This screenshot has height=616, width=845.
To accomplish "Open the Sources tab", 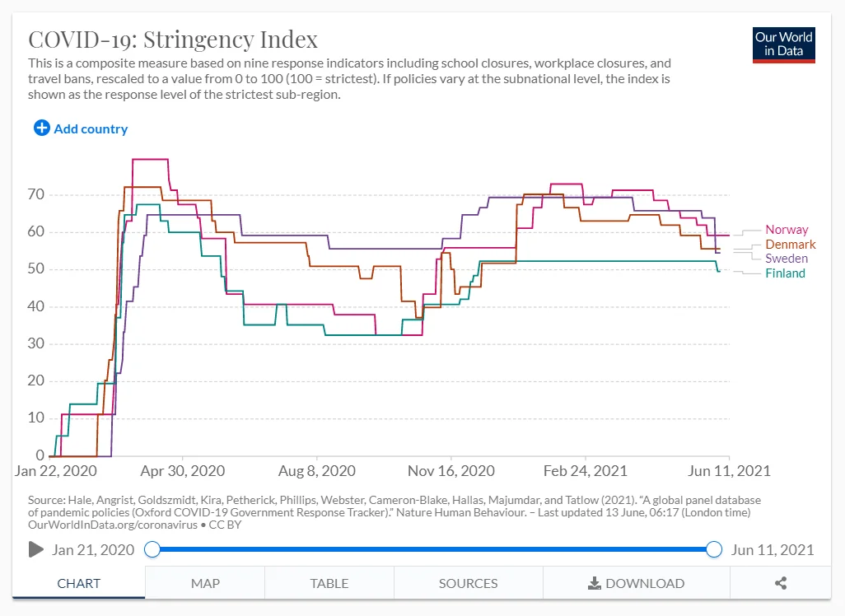I will pos(468,583).
